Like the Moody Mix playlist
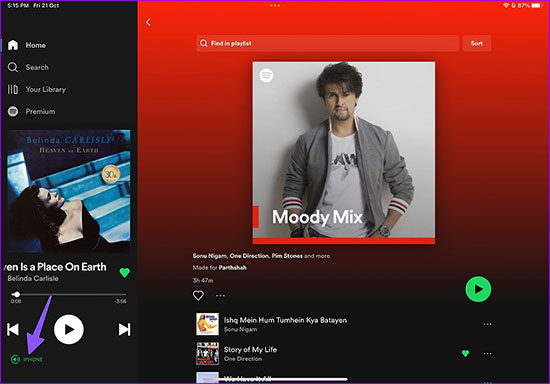The width and height of the screenshot is (550, 384). click(198, 295)
